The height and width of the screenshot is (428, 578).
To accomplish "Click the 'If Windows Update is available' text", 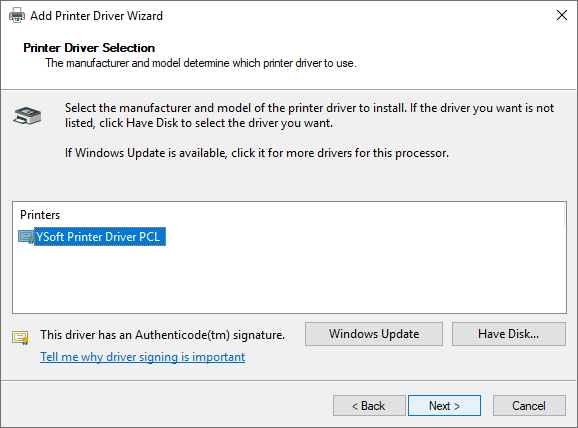I will [x=257, y=153].
